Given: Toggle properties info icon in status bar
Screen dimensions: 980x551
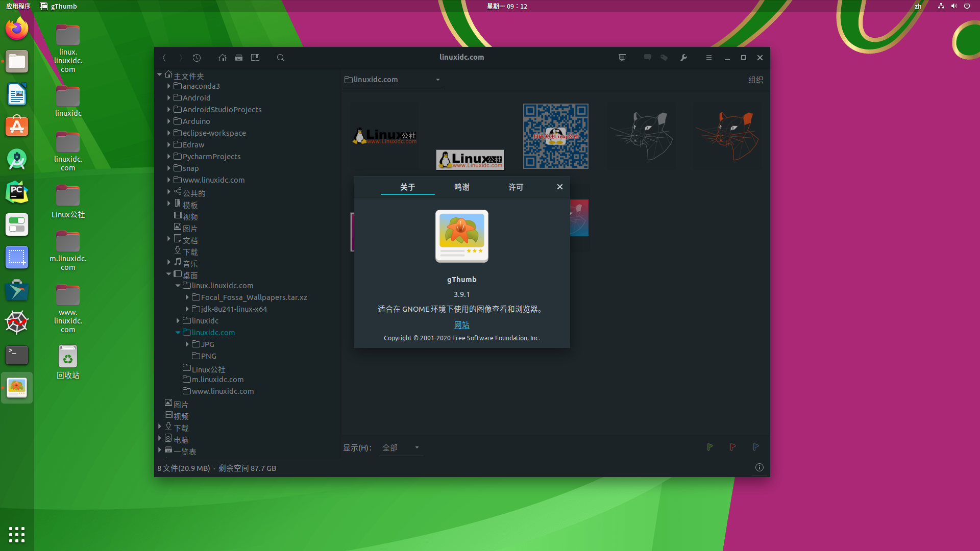Looking at the screenshot, I should pyautogui.click(x=759, y=467).
